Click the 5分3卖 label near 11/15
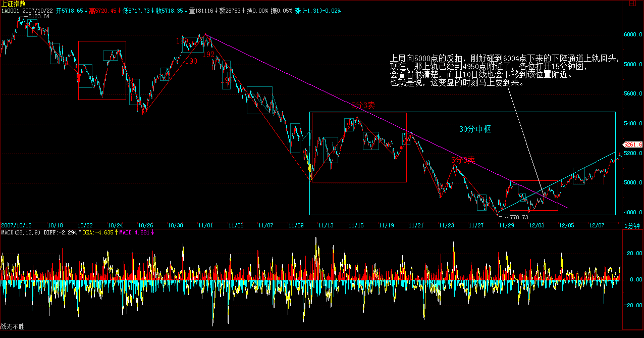 [363, 105]
